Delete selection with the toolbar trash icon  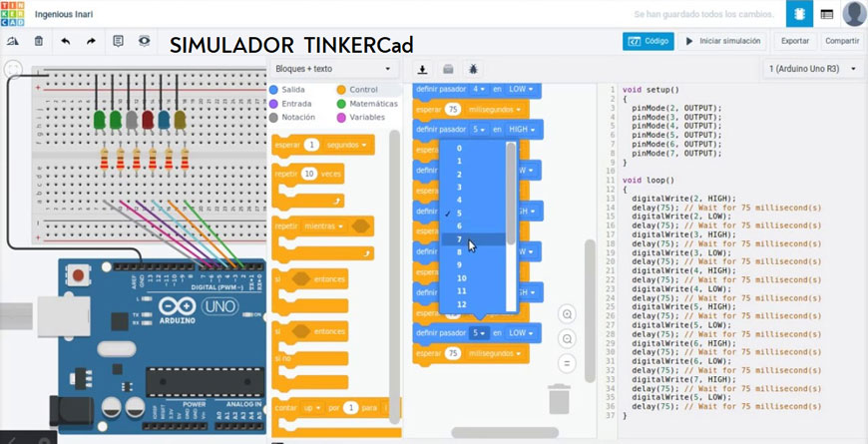39,41
